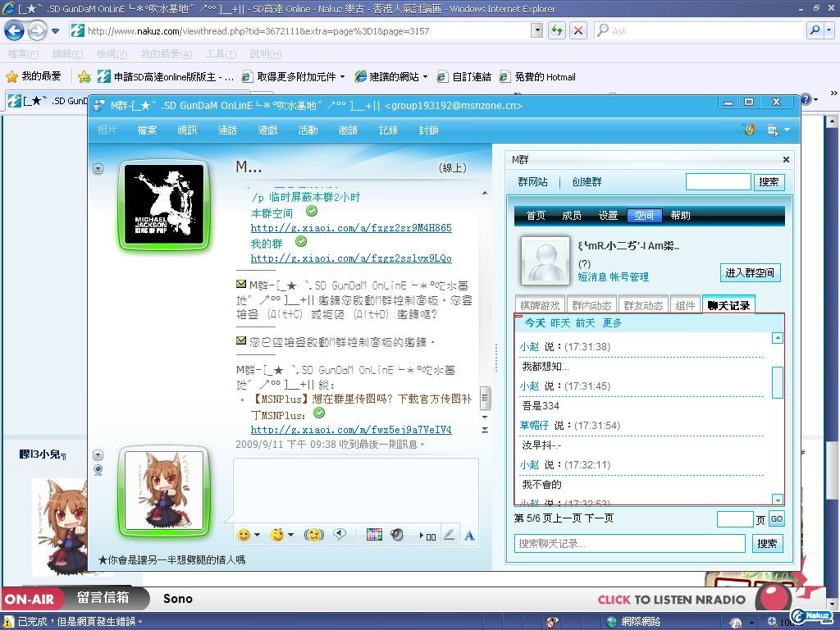The image size is (840, 630).
Task: Open MSN 封鎖 menu
Action: (428, 130)
